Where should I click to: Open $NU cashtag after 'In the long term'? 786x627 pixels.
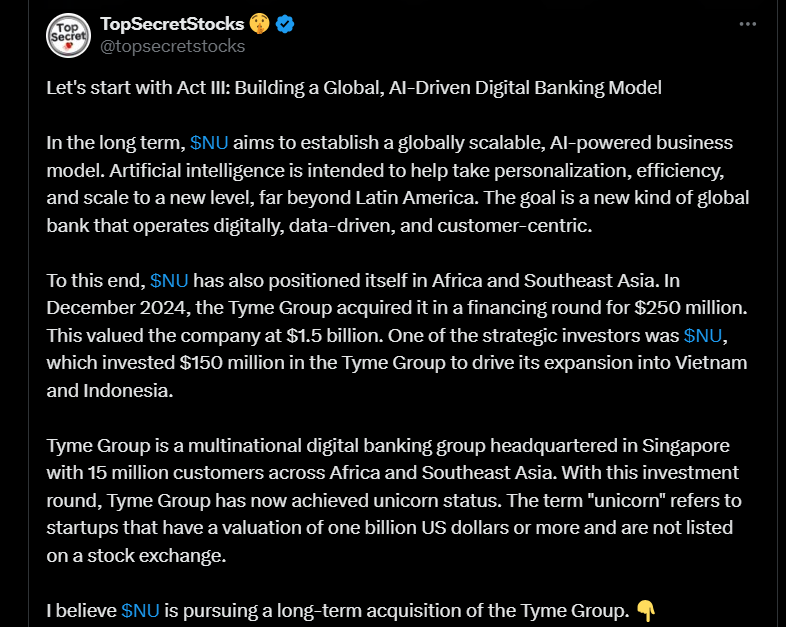(208, 142)
